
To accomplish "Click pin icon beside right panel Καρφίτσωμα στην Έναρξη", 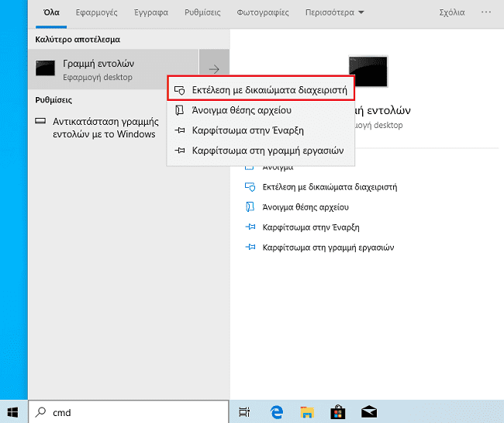I will 250,227.
